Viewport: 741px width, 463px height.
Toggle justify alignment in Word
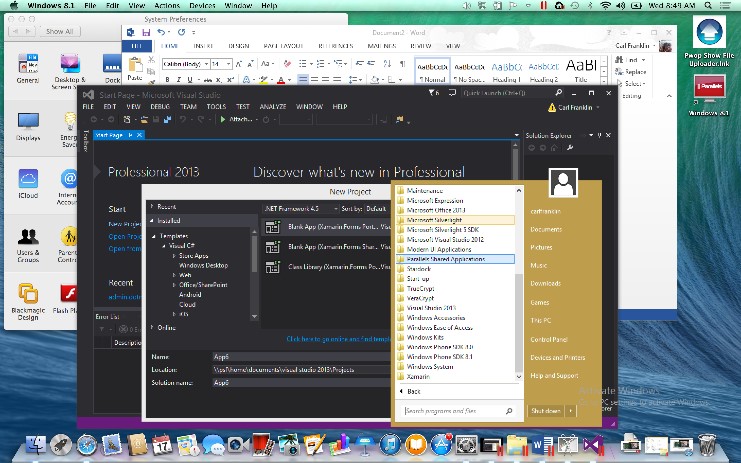point(336,79)
